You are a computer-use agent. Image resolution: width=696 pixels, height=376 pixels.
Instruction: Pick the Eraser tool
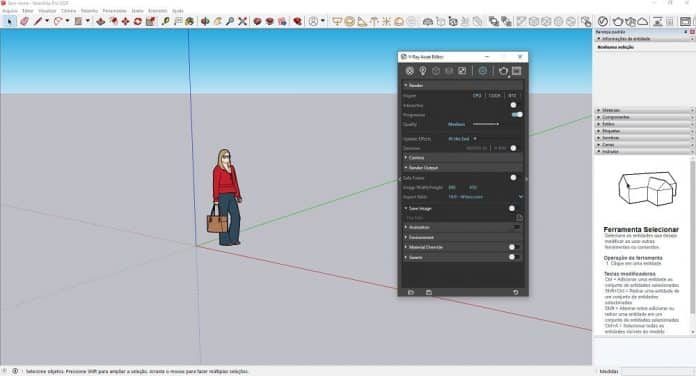[24, 21]
